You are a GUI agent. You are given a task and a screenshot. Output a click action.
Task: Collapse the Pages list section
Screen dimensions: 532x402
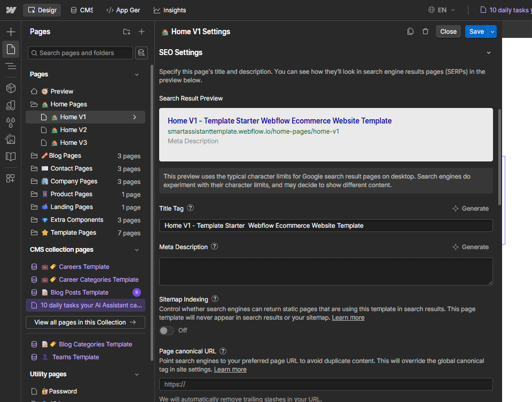137,75
